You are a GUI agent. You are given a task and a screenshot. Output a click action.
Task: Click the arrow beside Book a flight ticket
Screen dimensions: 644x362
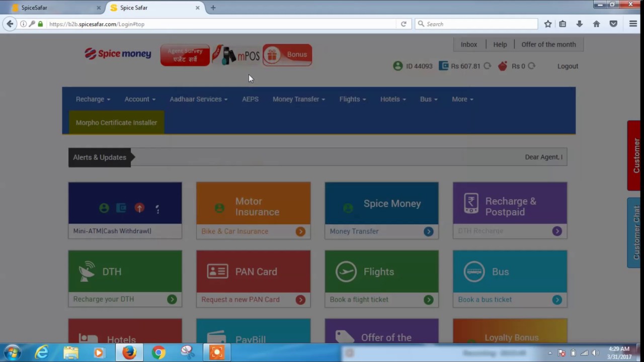pyautogui.click(x=429, y=300)
